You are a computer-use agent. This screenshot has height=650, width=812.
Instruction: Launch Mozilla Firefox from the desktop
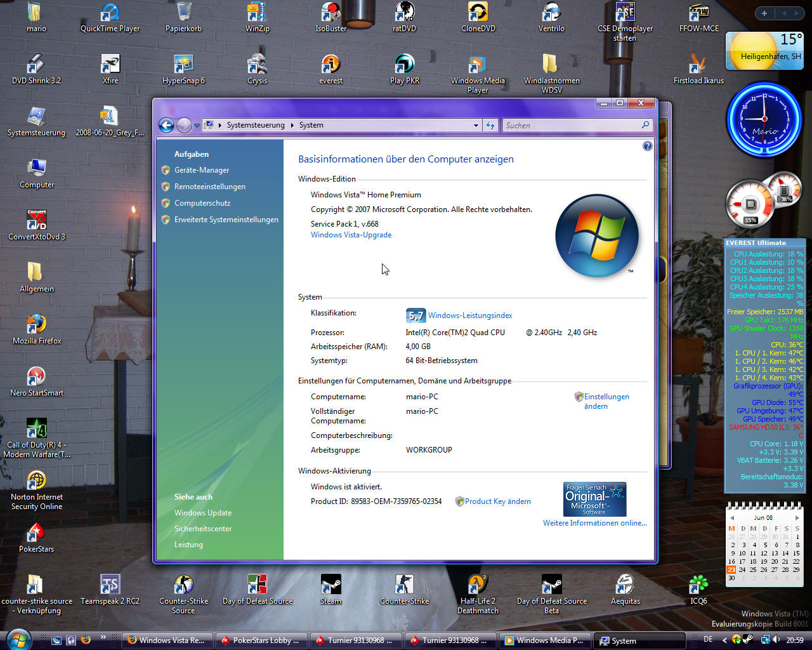tap(36, 329)
